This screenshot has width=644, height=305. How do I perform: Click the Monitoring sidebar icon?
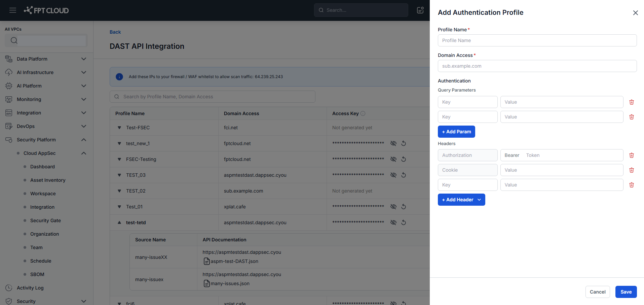(x=9, y=99)
